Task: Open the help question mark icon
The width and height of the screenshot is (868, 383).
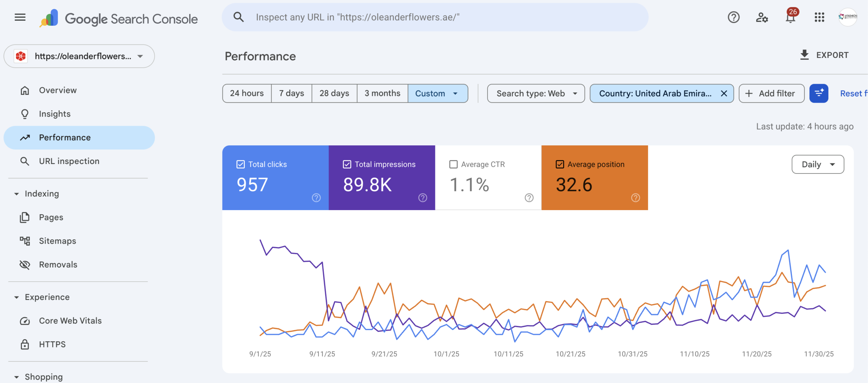Action: pos(733,17)
